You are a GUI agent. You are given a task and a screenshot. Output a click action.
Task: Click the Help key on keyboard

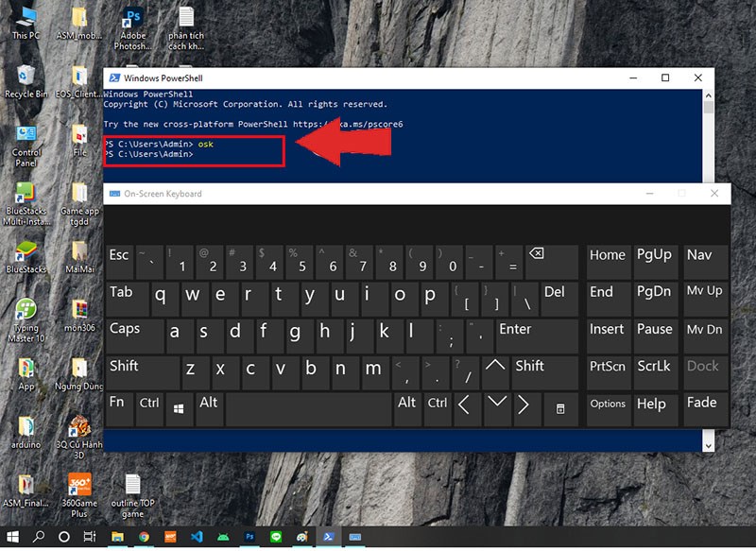point(655,409)
